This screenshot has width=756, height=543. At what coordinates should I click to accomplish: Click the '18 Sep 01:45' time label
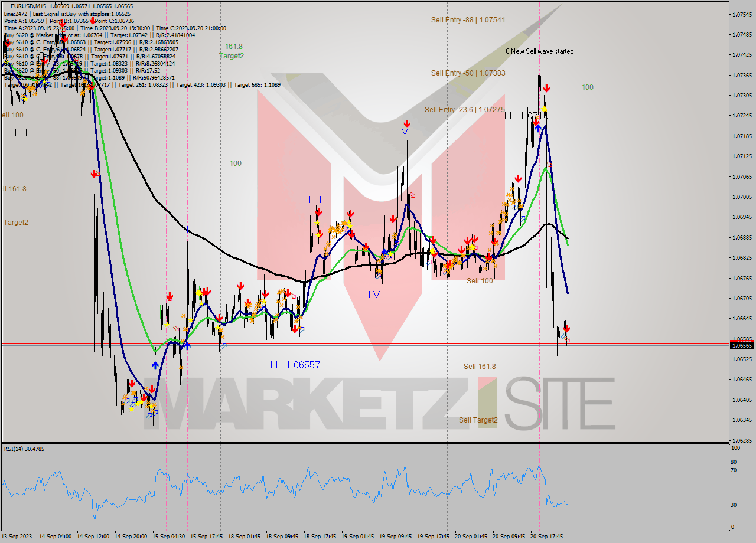245,537
